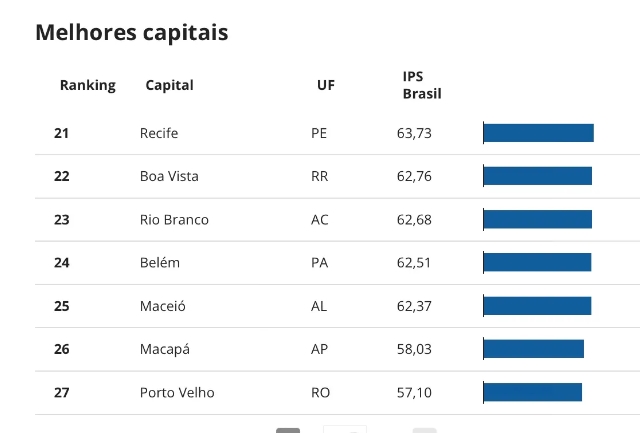Select the IPS Brasil column header
Viewport: 640px width, 433px height.
[x=421, y=85]
